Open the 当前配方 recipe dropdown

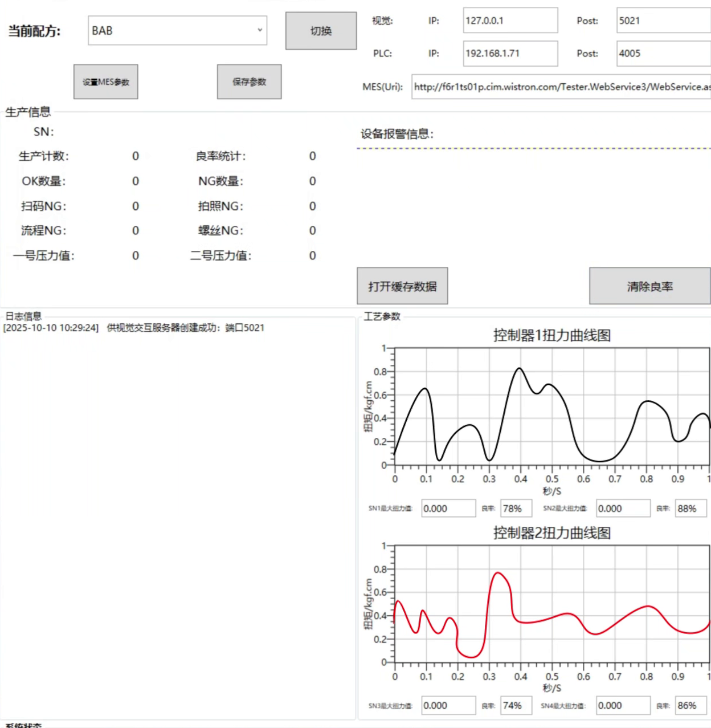pyautogui.click(x=177, y=31)
